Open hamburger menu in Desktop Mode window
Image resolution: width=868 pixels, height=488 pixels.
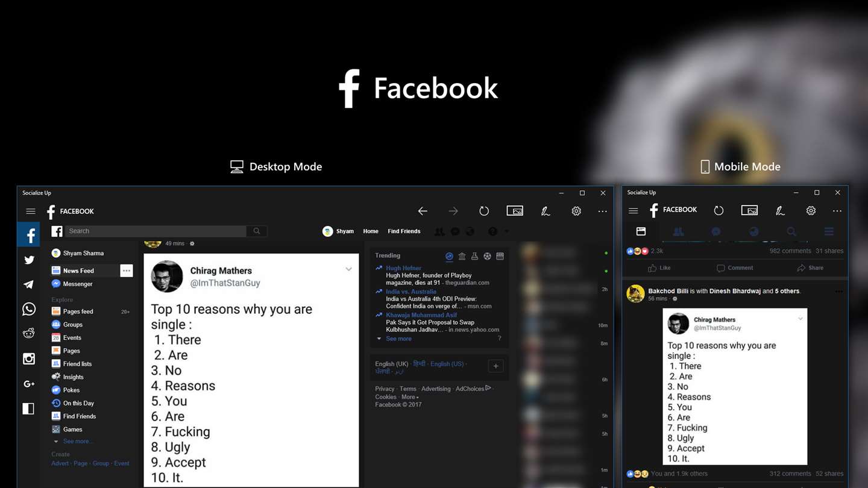point(30,211)
